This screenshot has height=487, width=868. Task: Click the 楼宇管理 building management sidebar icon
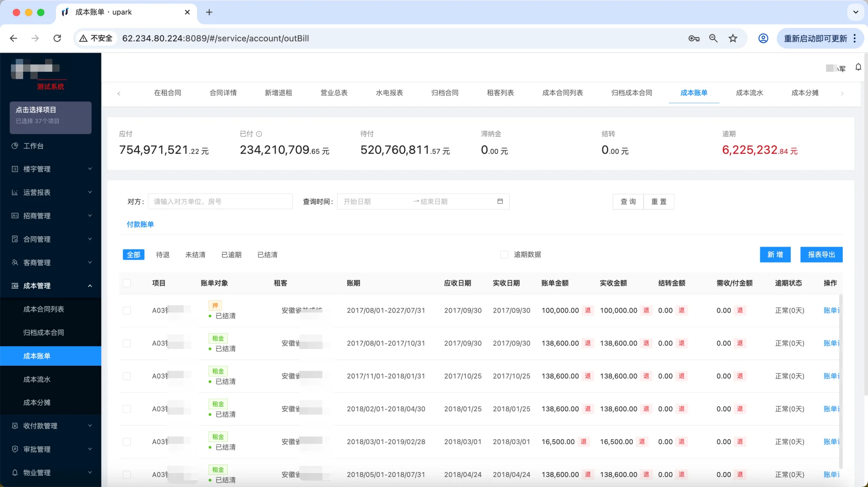click(x=15, y=169)
